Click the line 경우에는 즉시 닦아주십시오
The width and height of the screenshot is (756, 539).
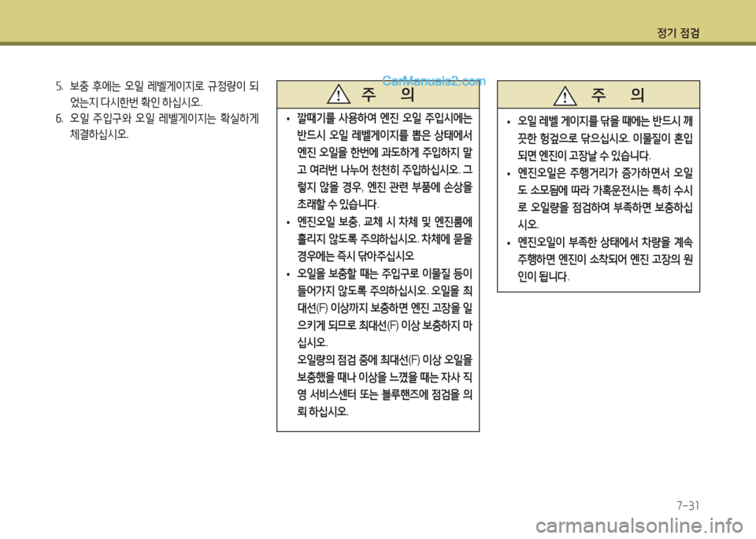[355, 256]
